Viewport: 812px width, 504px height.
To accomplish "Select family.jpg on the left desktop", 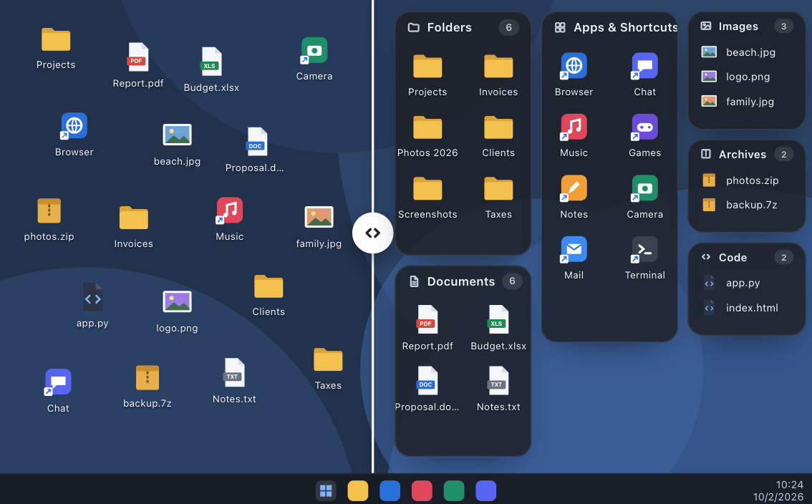I will [319, 226].
